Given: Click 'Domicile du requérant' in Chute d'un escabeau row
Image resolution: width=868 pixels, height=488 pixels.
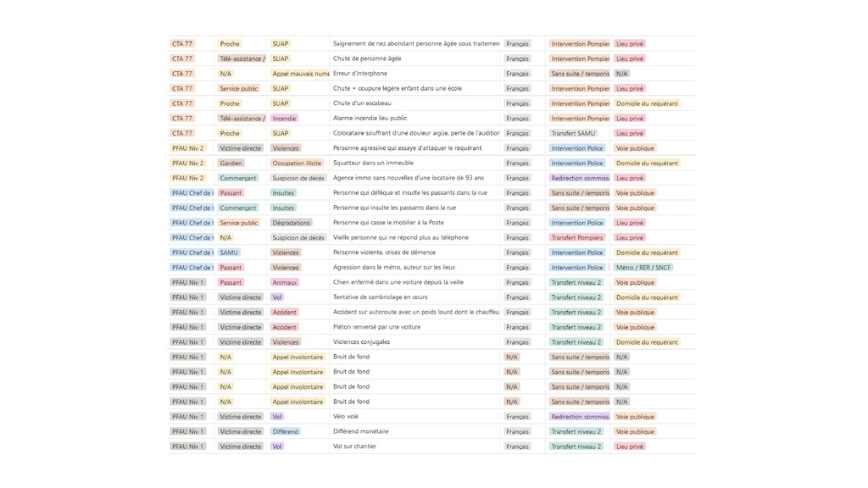Looking at the screenshot, I should (647, 103).
